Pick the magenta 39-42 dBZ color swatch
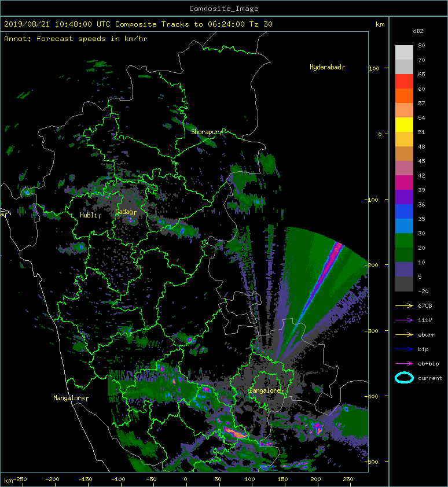448x487 pixels. coord(404,183)
